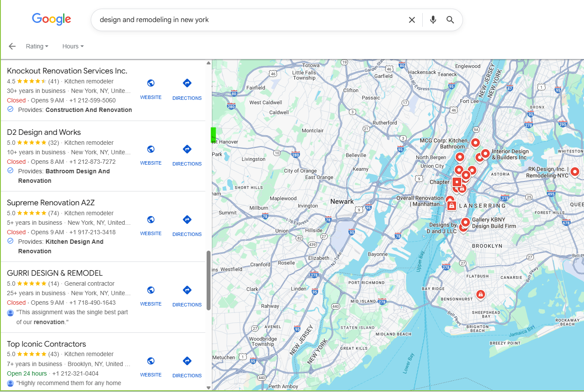584x392 pixels.
Task: Click the +1 212-873-7272 phone number
Action: [x=93, y=162]
